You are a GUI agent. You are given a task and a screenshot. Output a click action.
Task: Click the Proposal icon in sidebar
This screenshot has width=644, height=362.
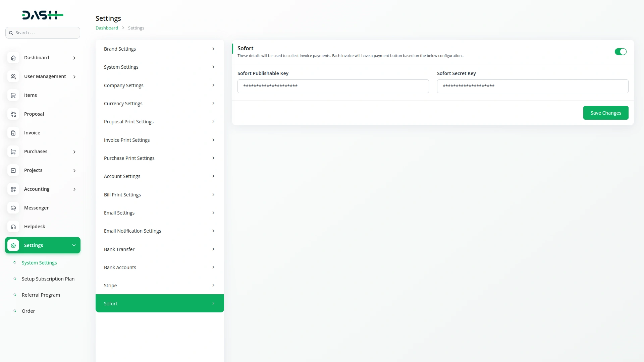coord(13,114)
